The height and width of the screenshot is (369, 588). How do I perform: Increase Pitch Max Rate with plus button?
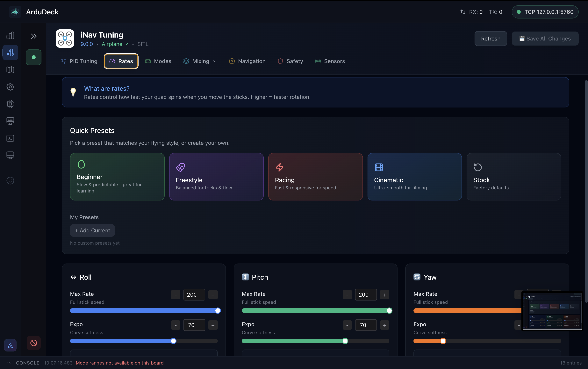pos(385,295)
